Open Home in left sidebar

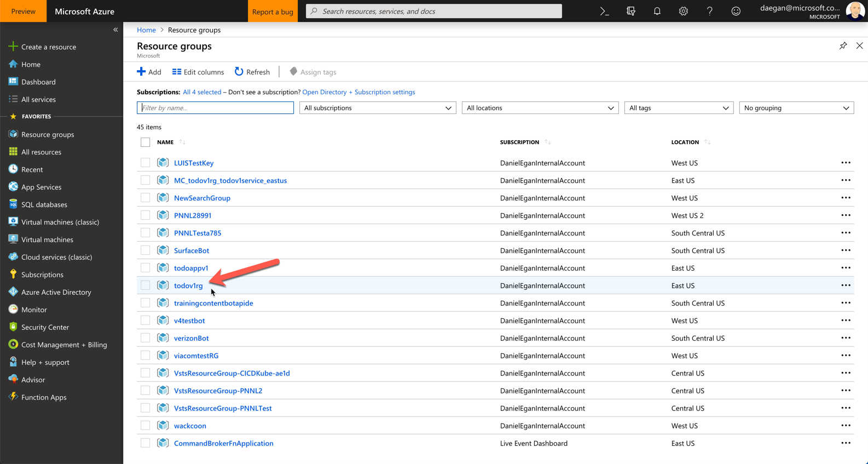(x=31, y=64)
